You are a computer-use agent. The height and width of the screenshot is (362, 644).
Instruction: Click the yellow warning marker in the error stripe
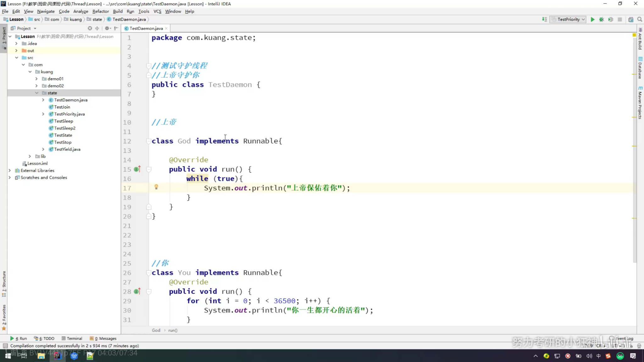pos(634,35)
